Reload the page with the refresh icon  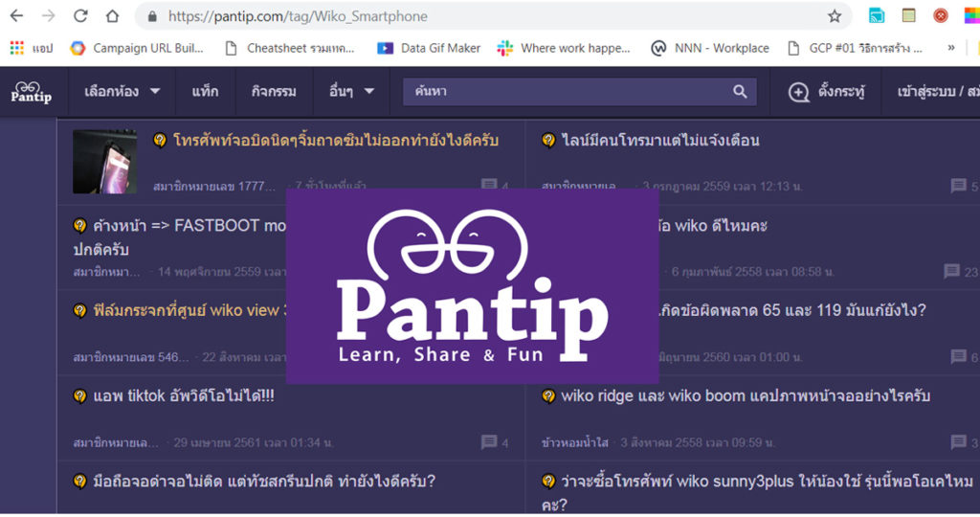[x=80, y=16]
